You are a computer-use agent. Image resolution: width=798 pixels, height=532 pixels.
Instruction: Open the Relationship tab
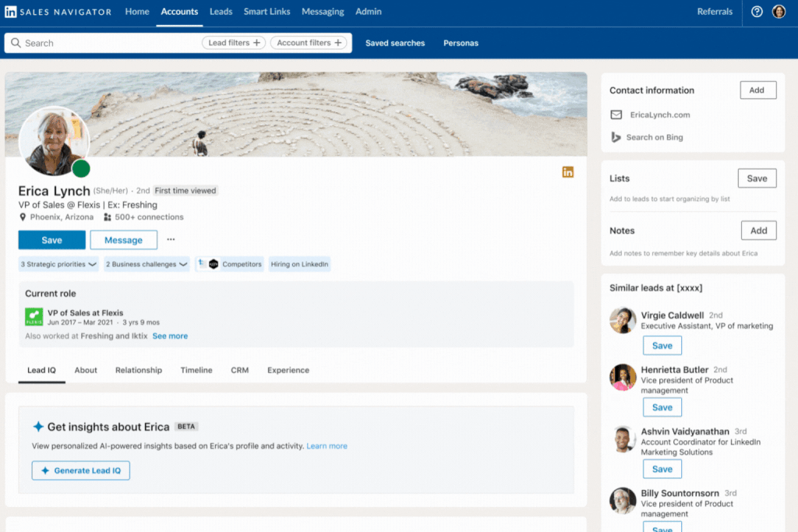pyautogui.click(x=139, y=370)
